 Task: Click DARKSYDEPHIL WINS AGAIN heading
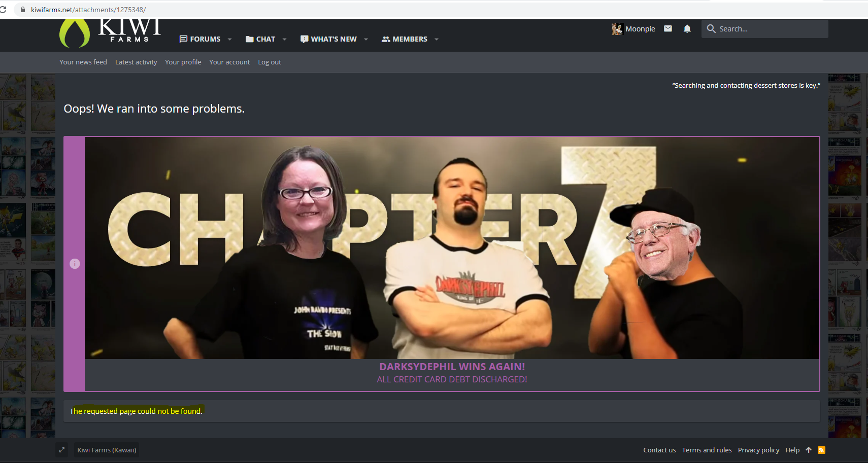click(452, 367)
